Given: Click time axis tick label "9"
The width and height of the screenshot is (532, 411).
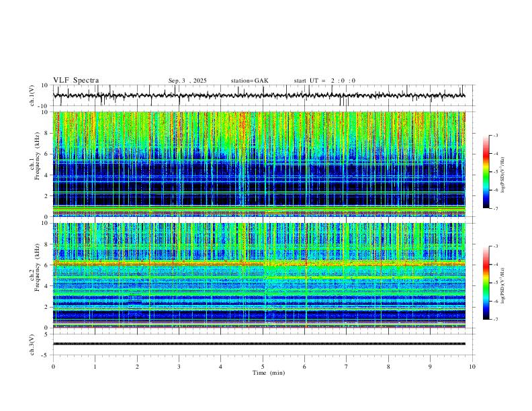Looking at the screenshot, I should coord(430,367).
